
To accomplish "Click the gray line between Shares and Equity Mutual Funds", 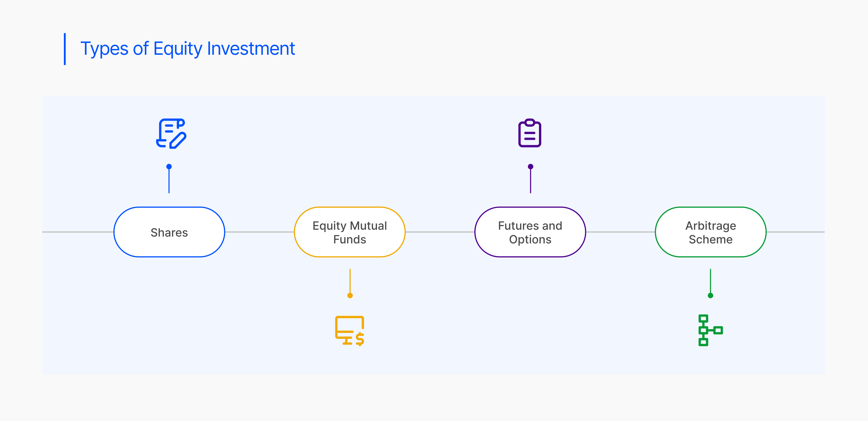I will (x=259, y=232).
